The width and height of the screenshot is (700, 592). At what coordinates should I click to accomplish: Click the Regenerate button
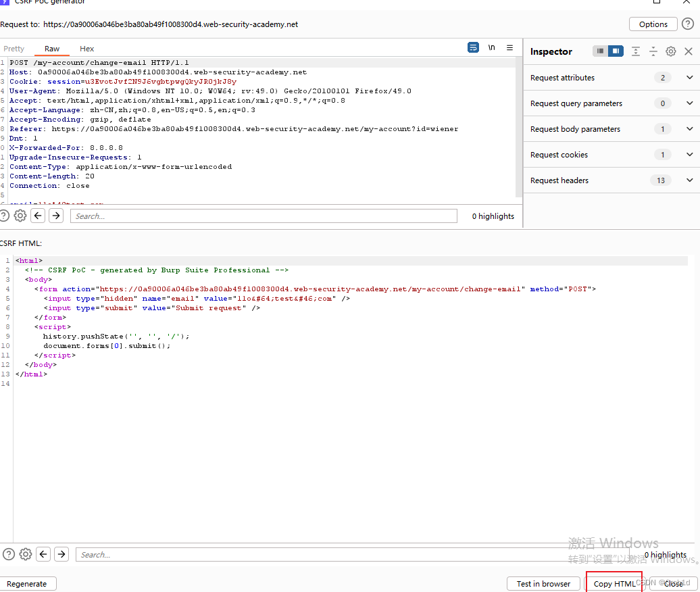[x=27, y=583]
